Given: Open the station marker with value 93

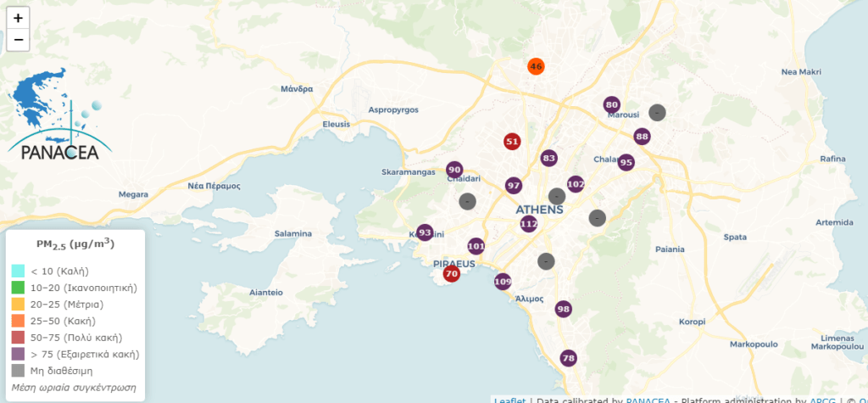Looking at the screenshot, I should 426,232.
